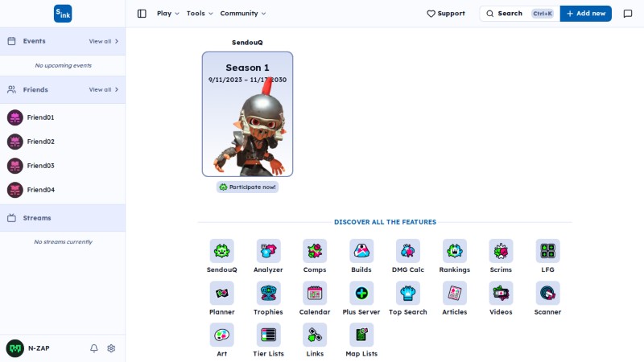The height and width of the screenshot is (362, 644).
Task: Open the Analyzer feature icon
Action: click(268, 251)
